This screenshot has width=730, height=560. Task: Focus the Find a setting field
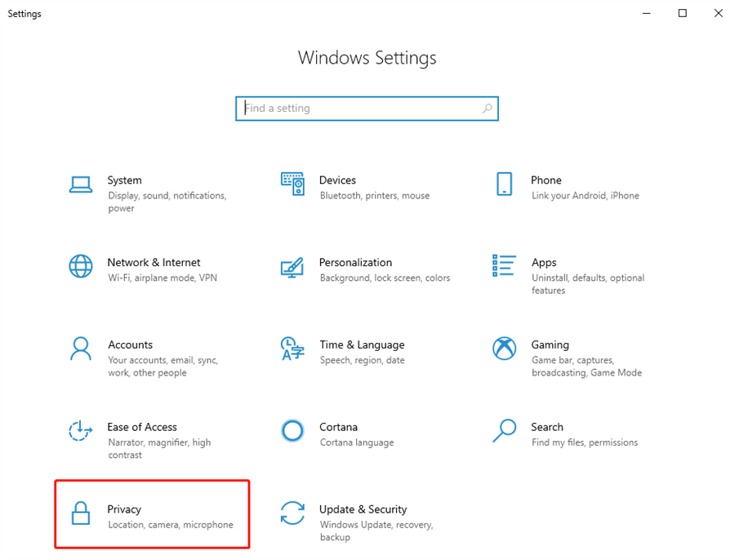(x=367, y=109)
